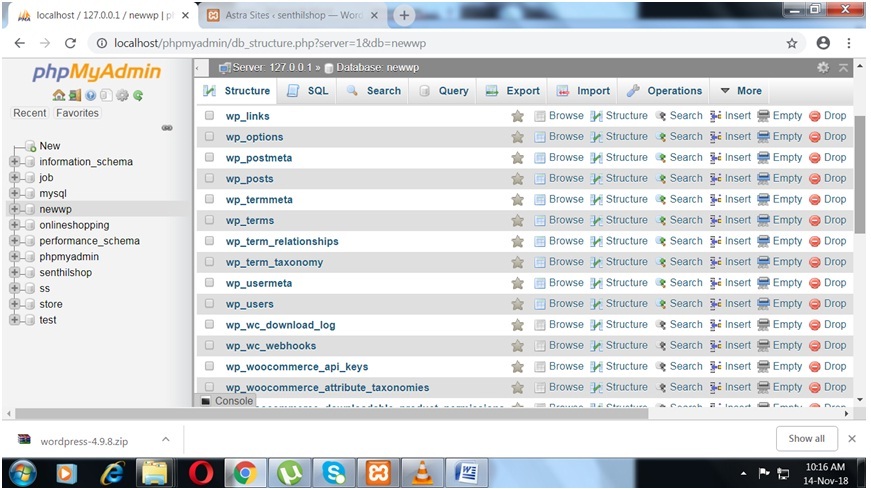Open the Export tab
This screenshot has width=871, height=489.
coord(513,91)
